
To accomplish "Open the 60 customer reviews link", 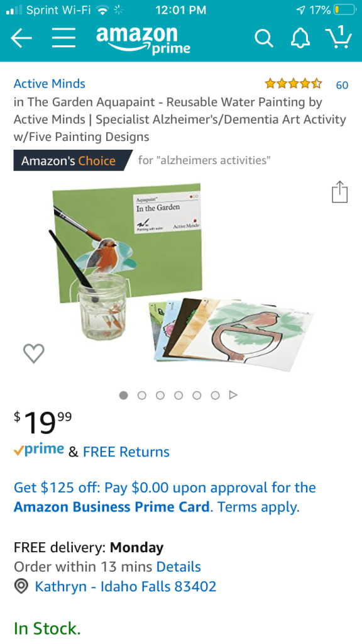I will coord(343,85).
